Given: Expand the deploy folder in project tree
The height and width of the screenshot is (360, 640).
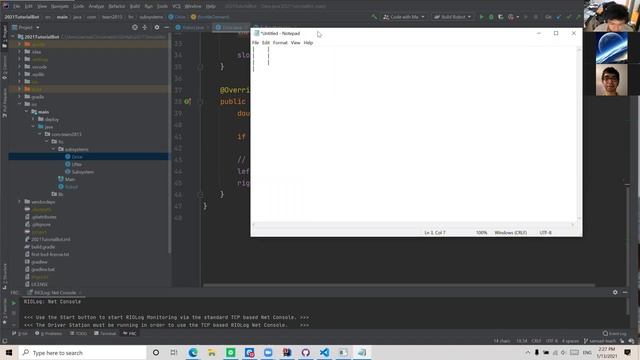Looking at the screenshot, I should click(33, 119).
